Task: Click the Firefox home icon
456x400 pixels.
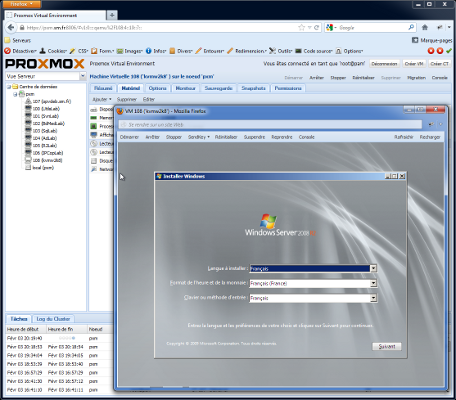Action: pyautogui.click(x=425, y=28)
